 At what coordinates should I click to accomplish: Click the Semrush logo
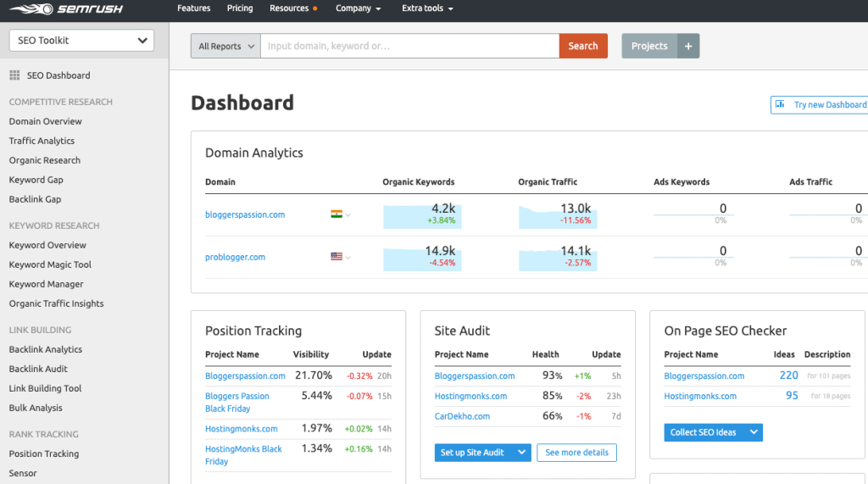(66, 8)
